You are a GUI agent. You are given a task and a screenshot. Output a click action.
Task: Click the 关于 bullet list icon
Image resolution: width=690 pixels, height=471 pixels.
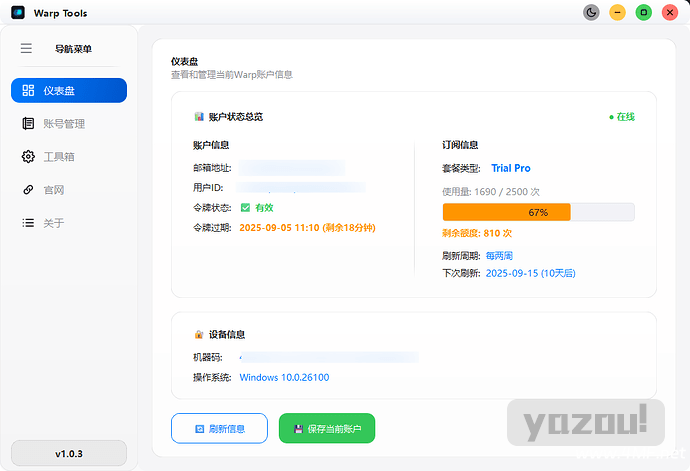28,223
